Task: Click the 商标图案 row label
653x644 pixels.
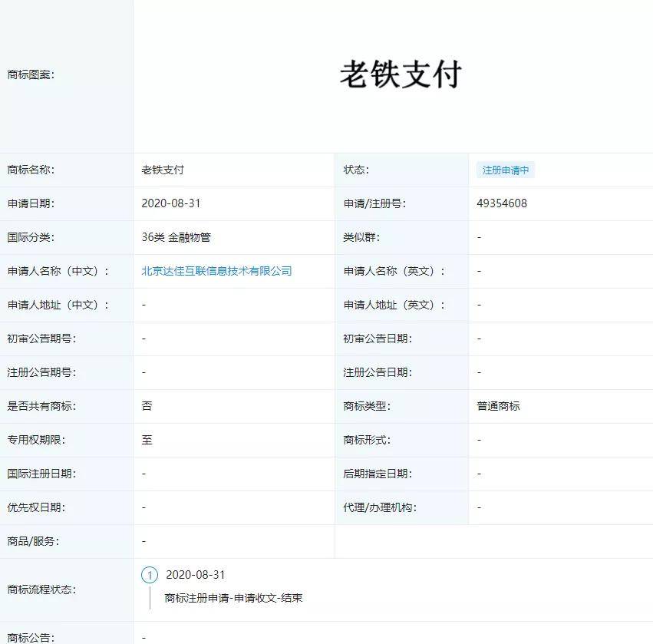Action: [x=31, y=75]
